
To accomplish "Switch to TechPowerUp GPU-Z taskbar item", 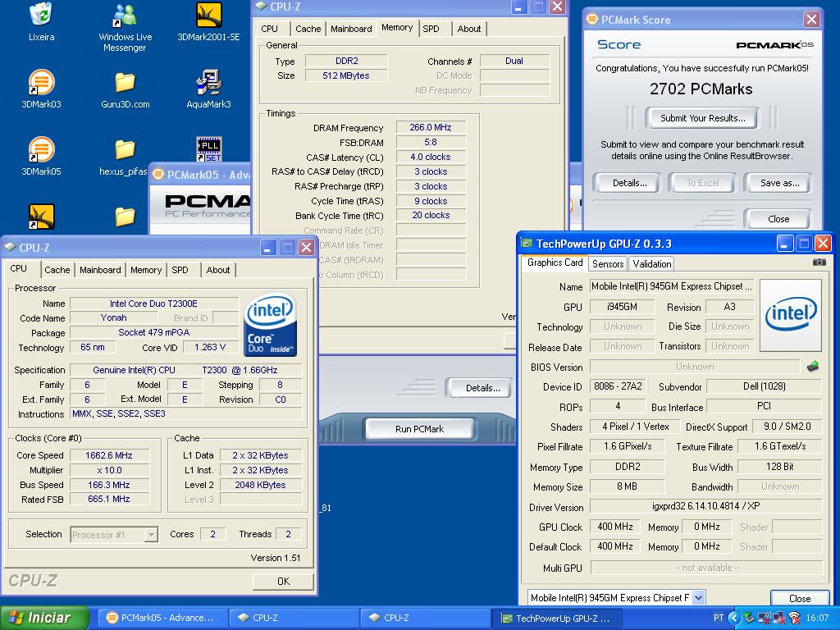I will pos(557,618).
